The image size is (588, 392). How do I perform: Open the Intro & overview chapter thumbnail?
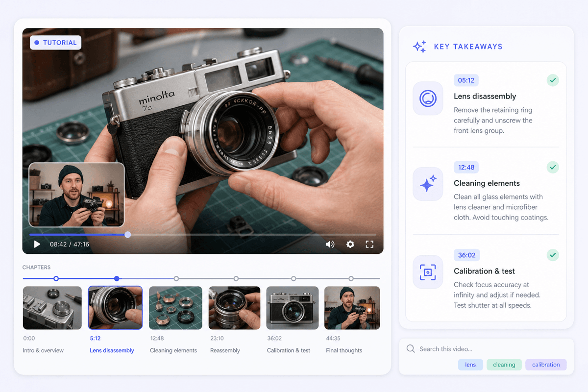(x=52, y=308)
